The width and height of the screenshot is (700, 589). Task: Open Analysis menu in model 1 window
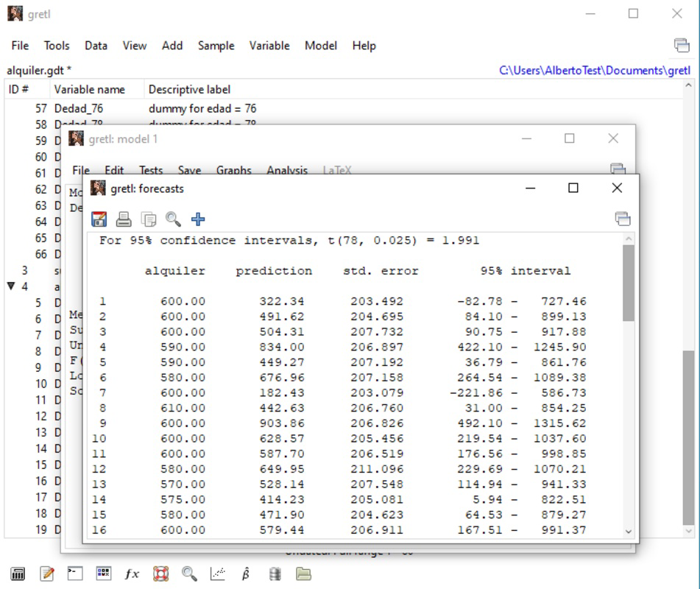click(x=287, y=170)
